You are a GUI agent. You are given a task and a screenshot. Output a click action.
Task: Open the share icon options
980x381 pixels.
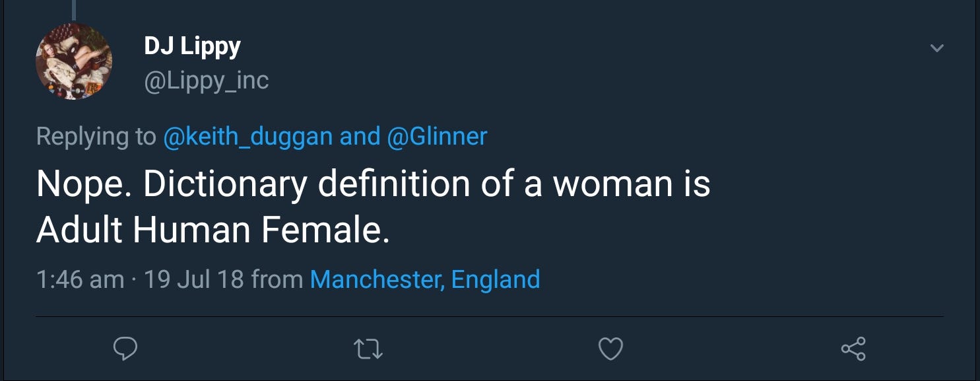[853, 349]
